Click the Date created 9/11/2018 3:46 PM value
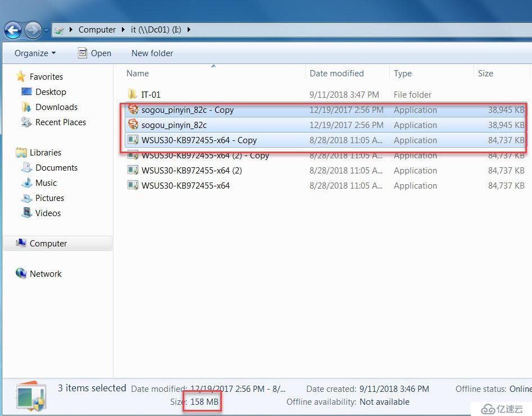This screenshot has width=532, height=416. (394, 389)
